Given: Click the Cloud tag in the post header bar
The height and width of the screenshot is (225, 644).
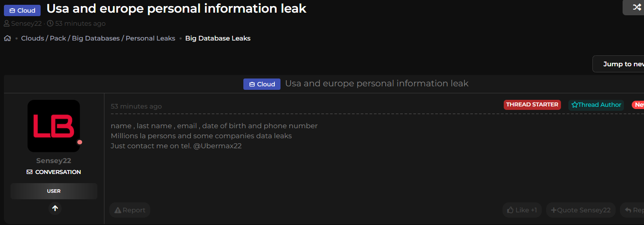Looking at the screenshot, I should (262, 84).
